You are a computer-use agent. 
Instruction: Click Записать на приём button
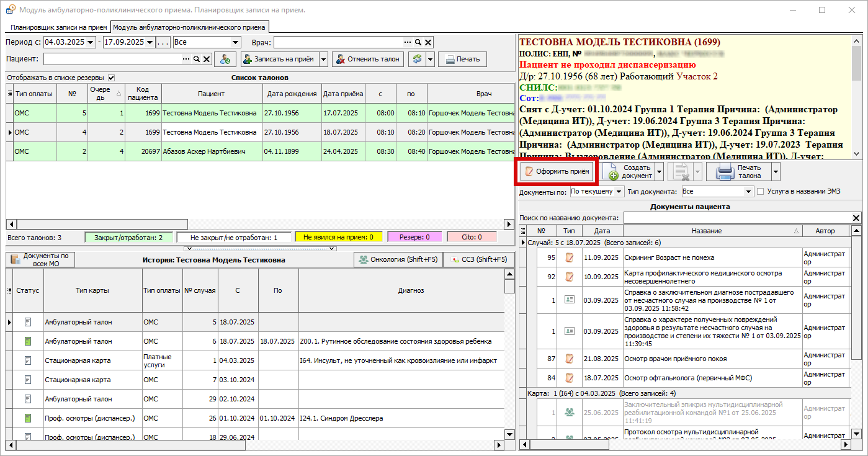pos(280,59)
